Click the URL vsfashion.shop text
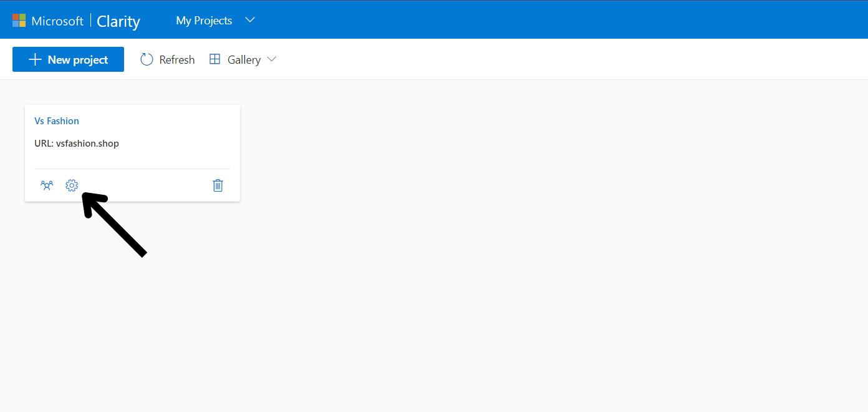868x412 pixels. [x=77, y=144]
